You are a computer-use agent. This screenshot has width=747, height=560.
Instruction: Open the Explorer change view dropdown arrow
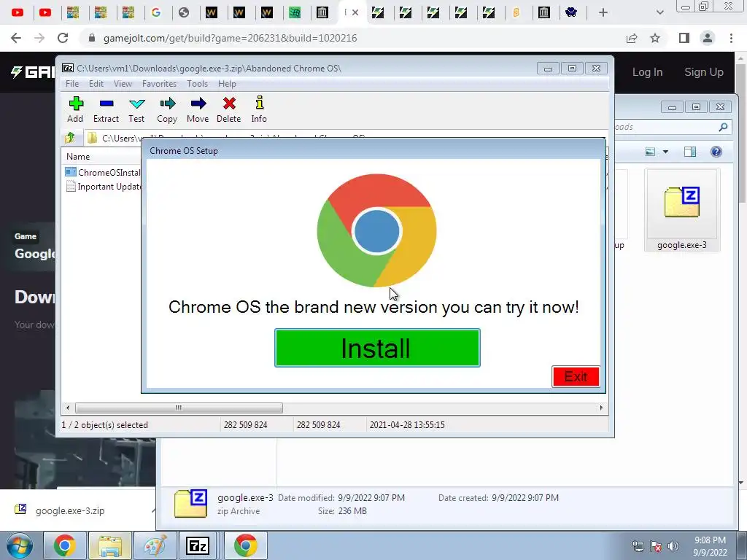tap(665, 152)
